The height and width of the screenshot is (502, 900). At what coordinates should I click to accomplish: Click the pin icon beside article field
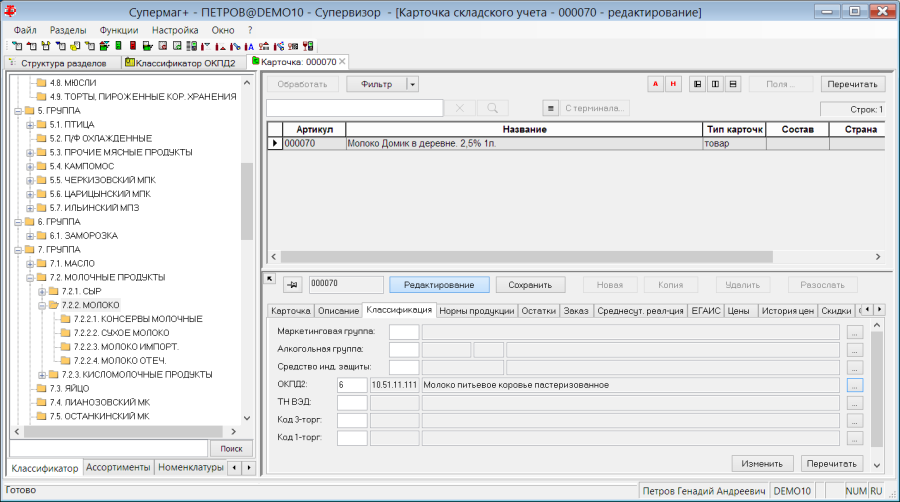292,285
